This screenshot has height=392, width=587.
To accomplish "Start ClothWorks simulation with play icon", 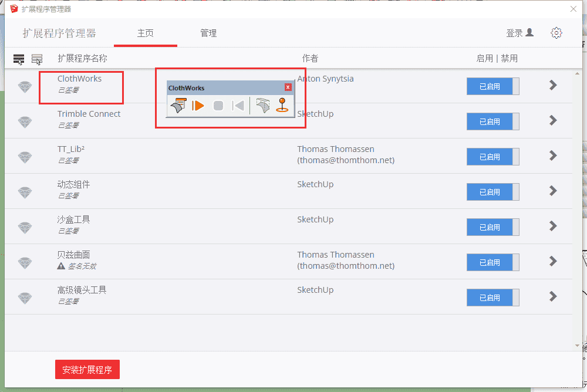I will click(x=198, y=106).
